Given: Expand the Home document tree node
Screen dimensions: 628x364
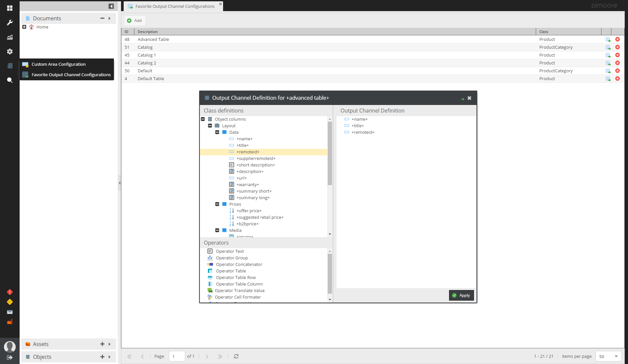Looking at the screenshot, I should (24, 27).
